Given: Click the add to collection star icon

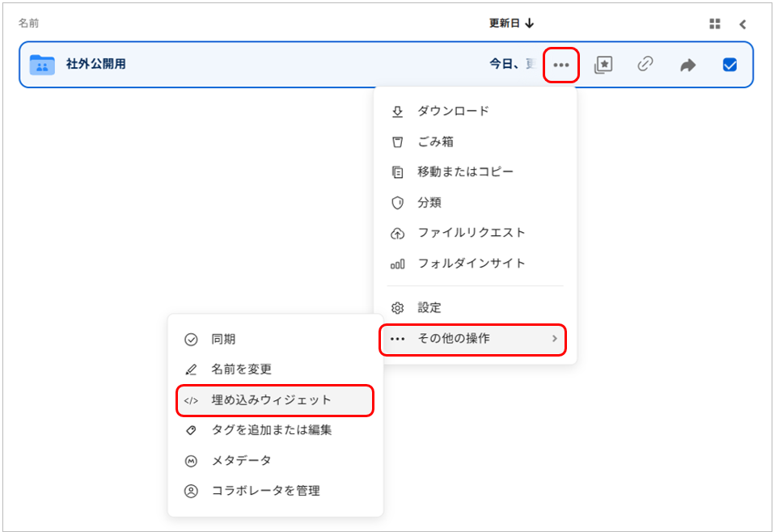Looking at the screenshot, I should click(603, 65).
